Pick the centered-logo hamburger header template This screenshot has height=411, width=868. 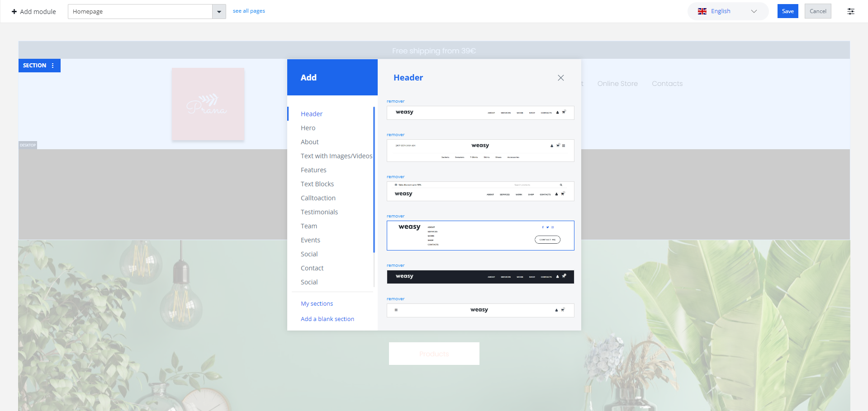tap(480, 310)
